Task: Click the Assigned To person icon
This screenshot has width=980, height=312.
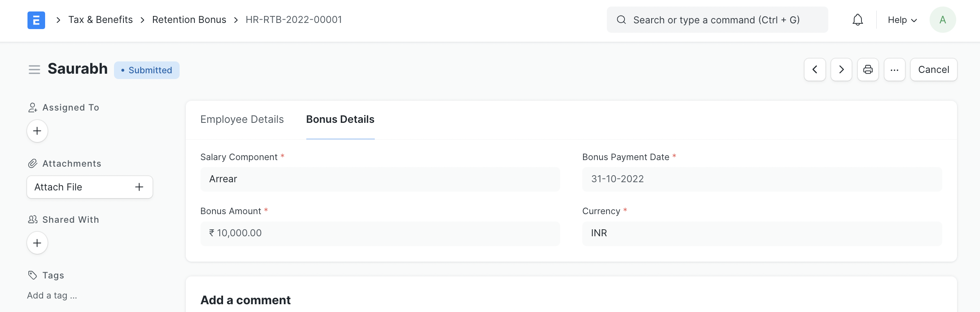Action: pos(33,107)
